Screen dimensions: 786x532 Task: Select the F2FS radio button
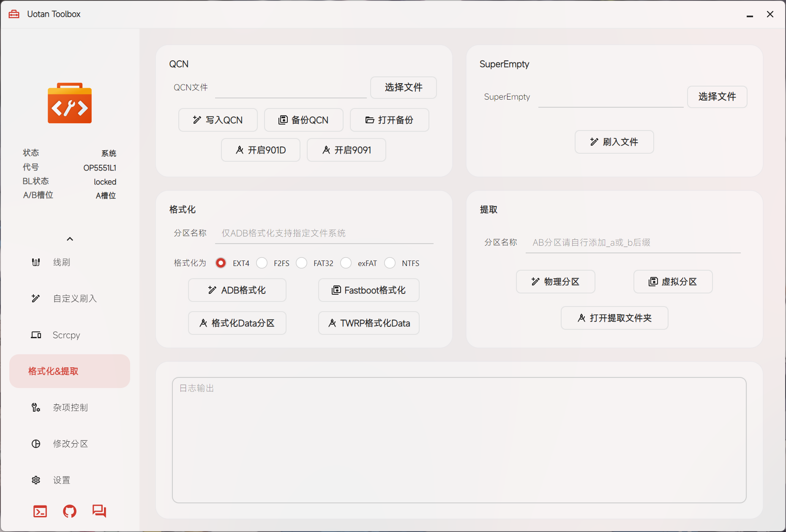coord(262,263)
